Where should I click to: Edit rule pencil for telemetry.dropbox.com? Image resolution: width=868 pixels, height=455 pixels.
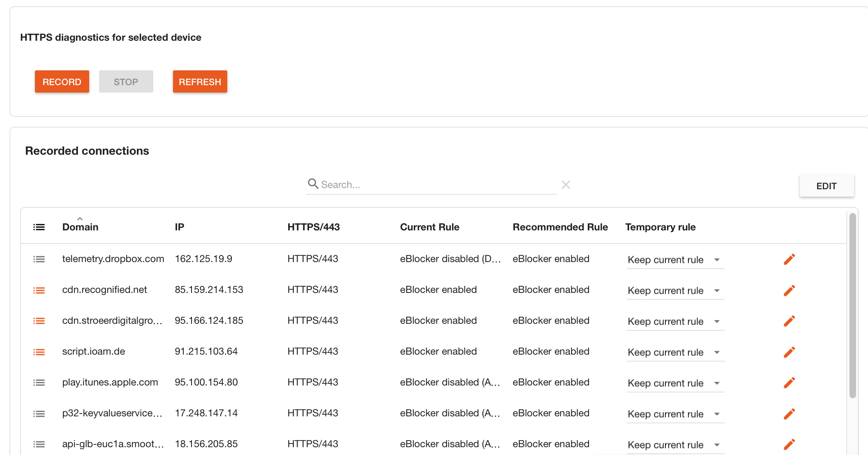point(789,259)
